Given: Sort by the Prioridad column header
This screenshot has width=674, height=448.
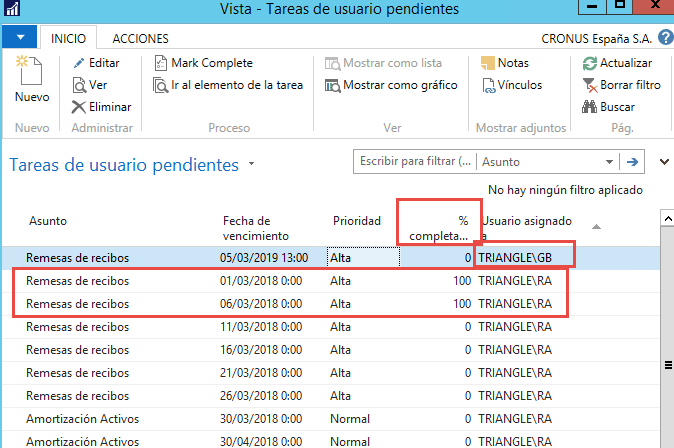Looking at the screenshot, I should pos(357,221).
